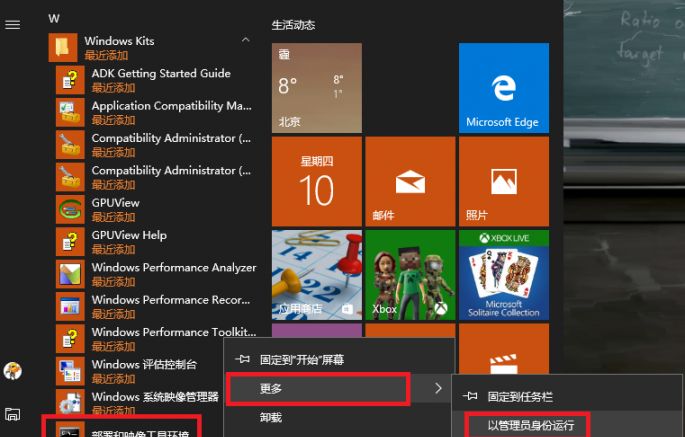This screenshot has height=437, width=685.
Task: Select 固定到"开始"屏幕 in context menu
Action: (339, 360)
